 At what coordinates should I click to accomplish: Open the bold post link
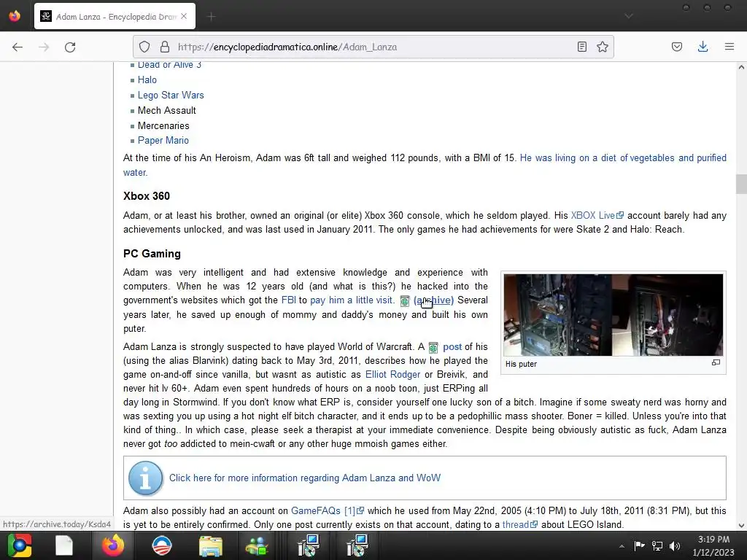pos(452,347)
